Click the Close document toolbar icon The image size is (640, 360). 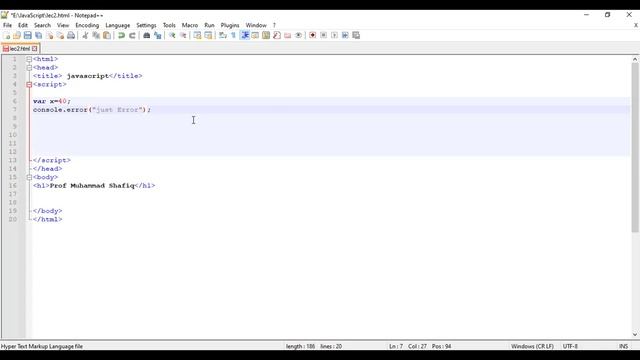click(49, 36)
